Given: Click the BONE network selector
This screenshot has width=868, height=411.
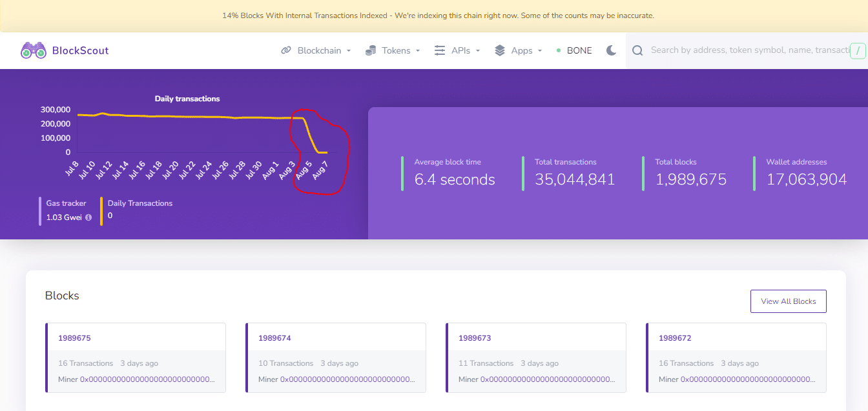Looking at the screenshot, I should click(574, 50).
